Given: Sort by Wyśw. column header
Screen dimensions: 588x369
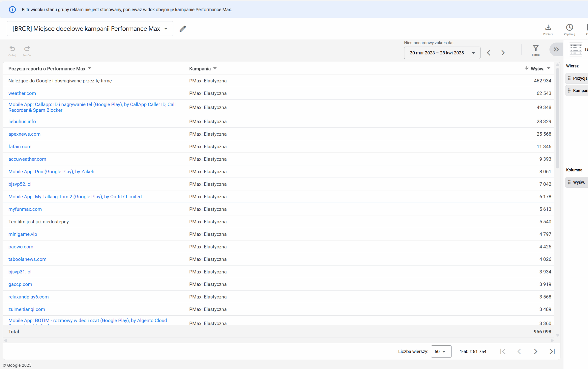Looking at the screenshot, I should [537, 69].
